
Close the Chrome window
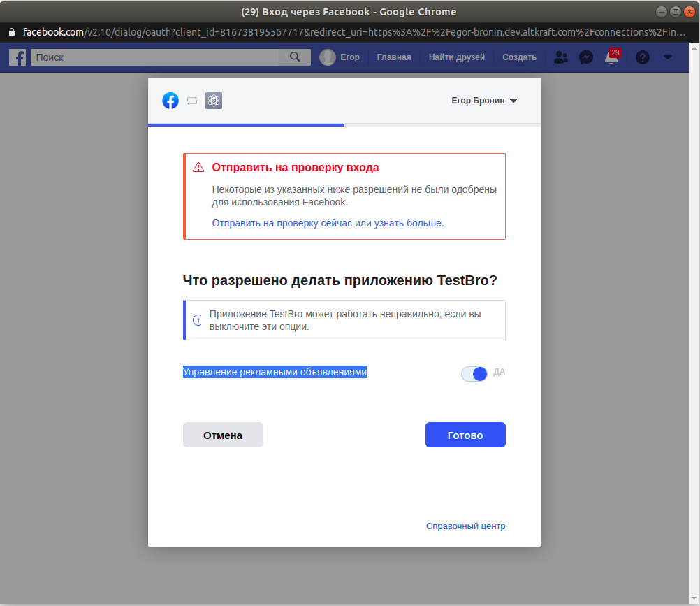tap(690, 12)
